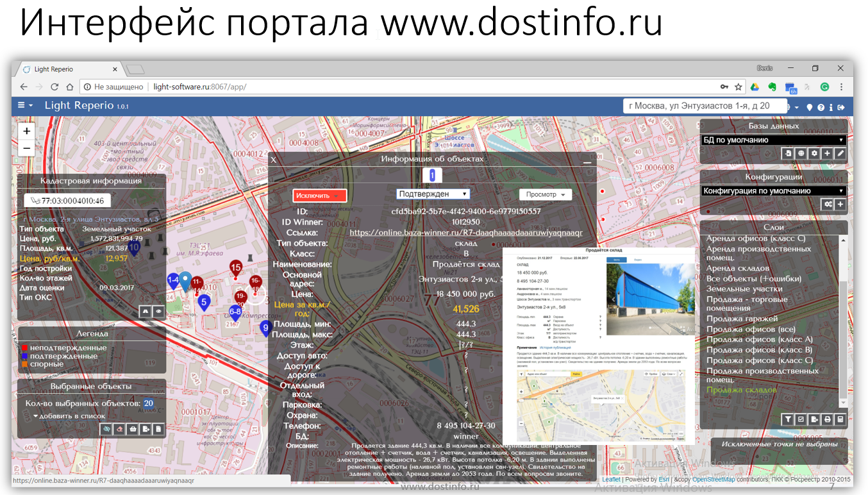This screenshot has height=495, width=868.
Task: Hide selected objects with crossed-eye icon
Action: tap(106, 429)
